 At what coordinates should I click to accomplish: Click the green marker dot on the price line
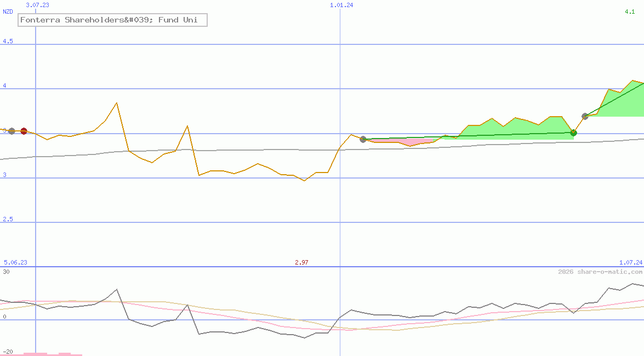(574, 133)
